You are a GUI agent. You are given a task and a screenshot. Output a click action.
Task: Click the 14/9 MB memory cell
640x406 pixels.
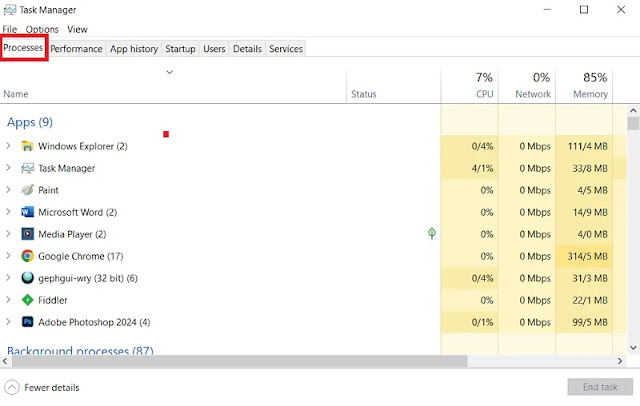coord(584,212)
